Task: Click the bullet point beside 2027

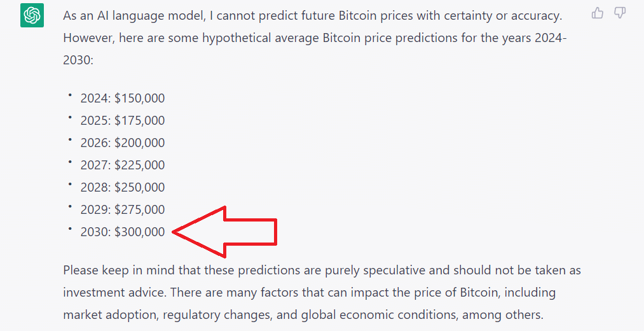Action: (69, 162)
